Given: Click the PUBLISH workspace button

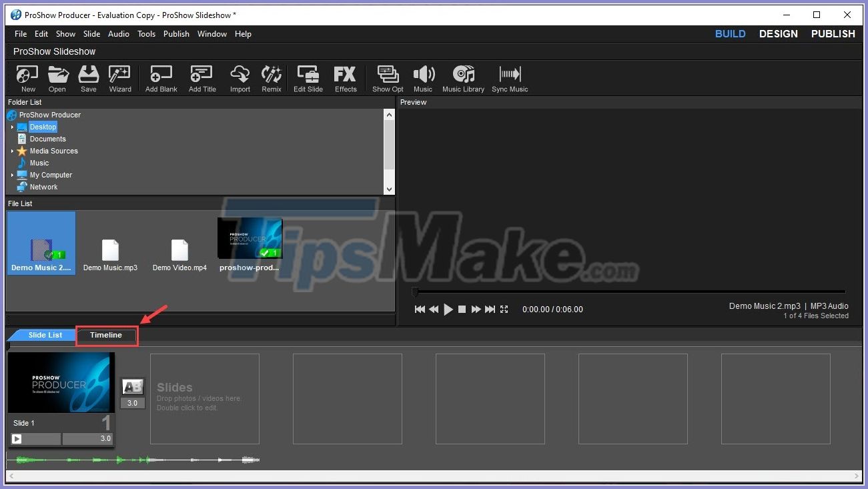Looking at the screenshot, I should coord(832,33).
